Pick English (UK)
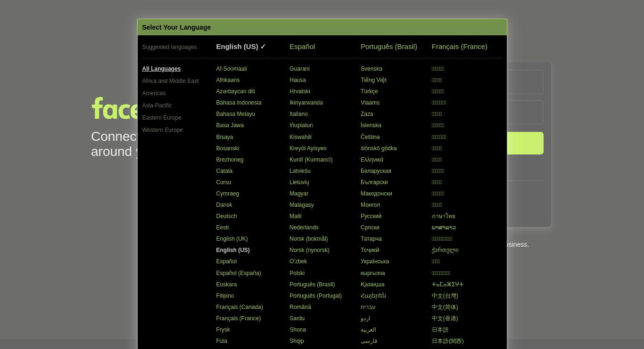This screenshot has height=349, width=644. point(231,239)
